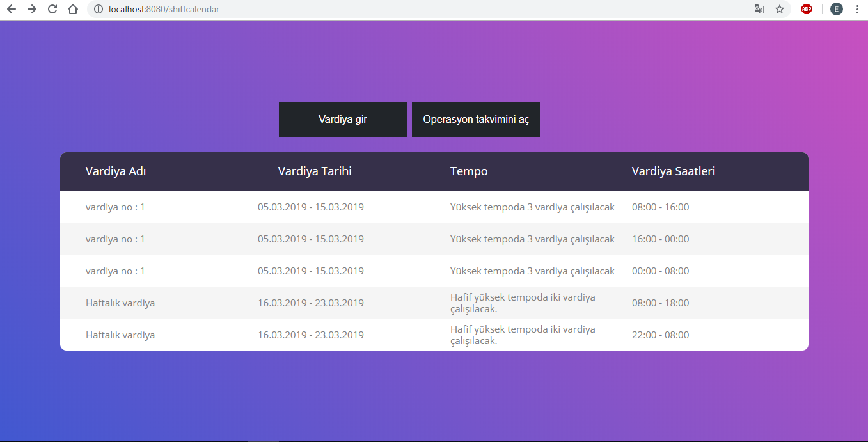Open the ABP adblock extension icon
This screenshot has height=442, width=868.
pos(807,9)
